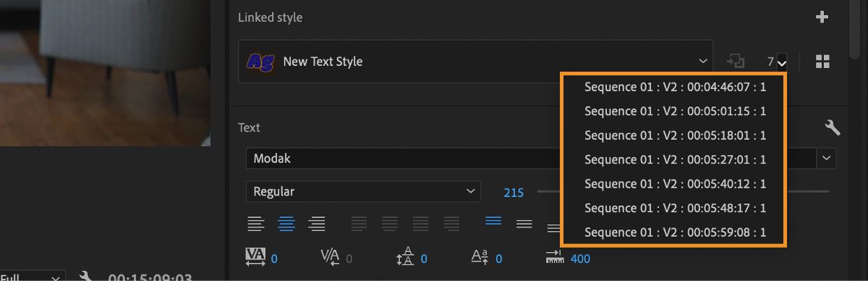Align text left
Image resolution: width=868 pixels, height=281 pixels.
click(x=255, y=224)
